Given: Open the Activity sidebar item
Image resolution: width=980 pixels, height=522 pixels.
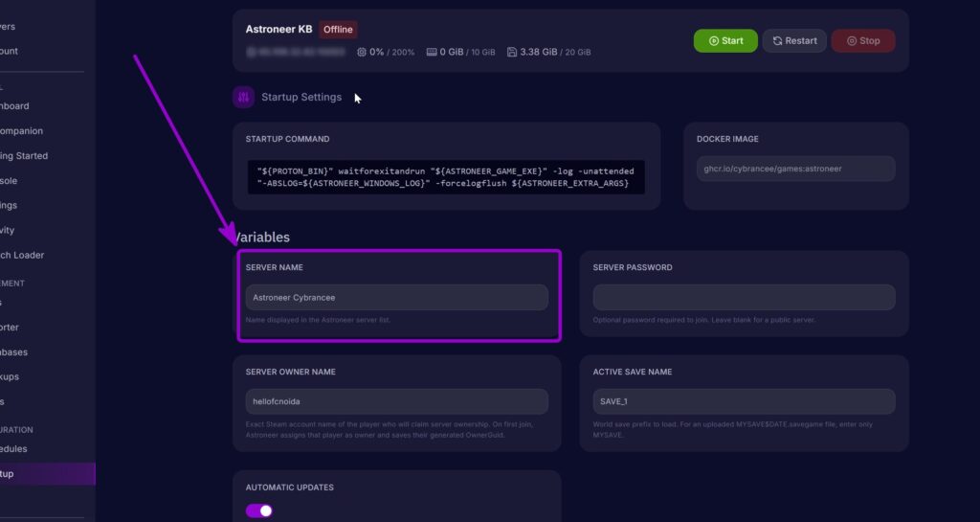Looking at the screenshot, I should 7,230.
